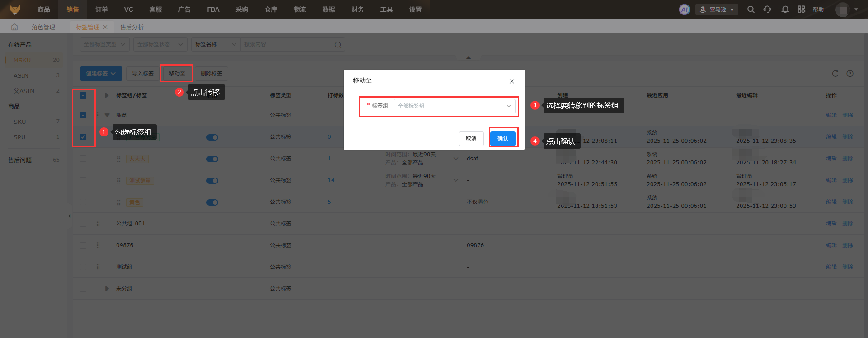Viewport: 868px width, 338px height.
Task: Open the global search magnifier in top bar
Action: pos(751,9)
